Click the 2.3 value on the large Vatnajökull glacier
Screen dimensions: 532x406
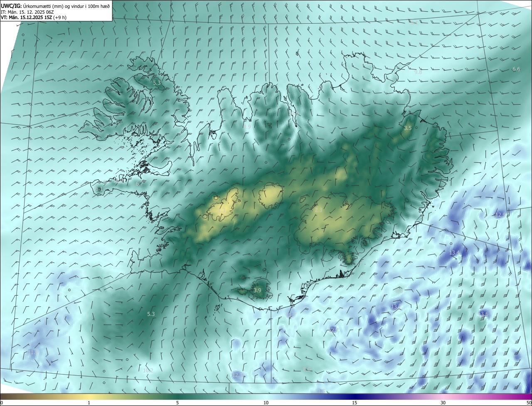319,210
